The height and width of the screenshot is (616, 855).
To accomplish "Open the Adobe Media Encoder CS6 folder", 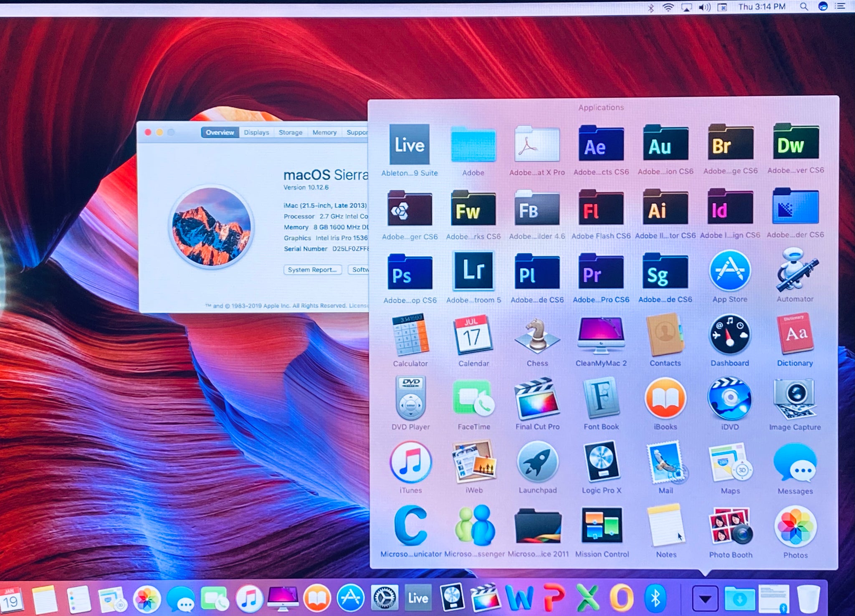I will click(795, 206).
